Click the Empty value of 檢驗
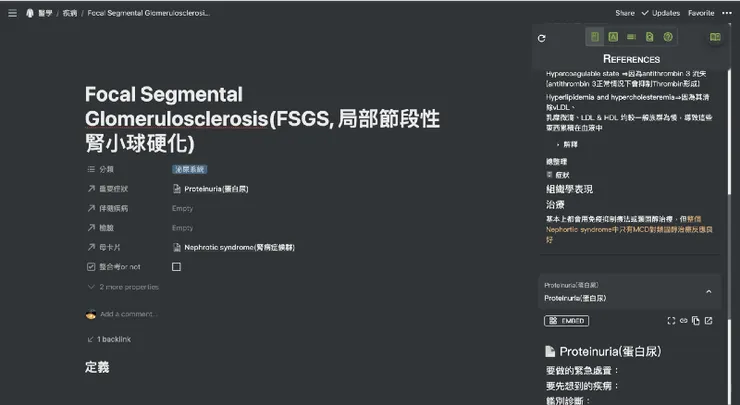 [x=182, y=228]
